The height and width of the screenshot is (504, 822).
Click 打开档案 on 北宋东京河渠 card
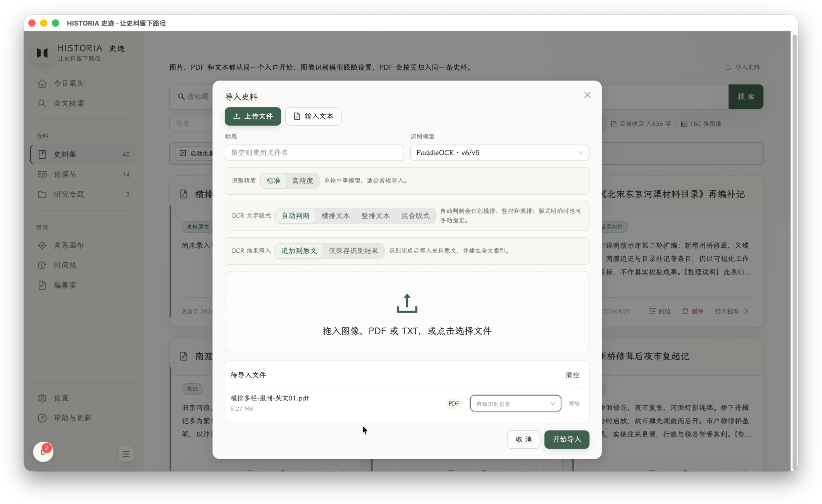[x=731, y=311]
